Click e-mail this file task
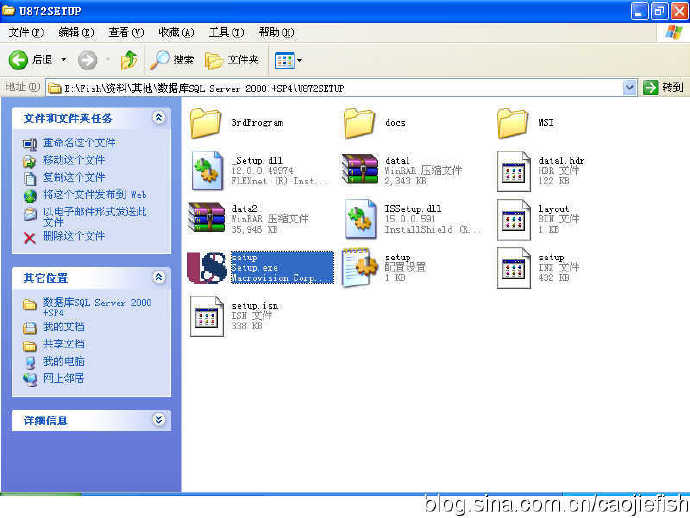The height and width of the screenshot is (518, 690). [94, 217]
